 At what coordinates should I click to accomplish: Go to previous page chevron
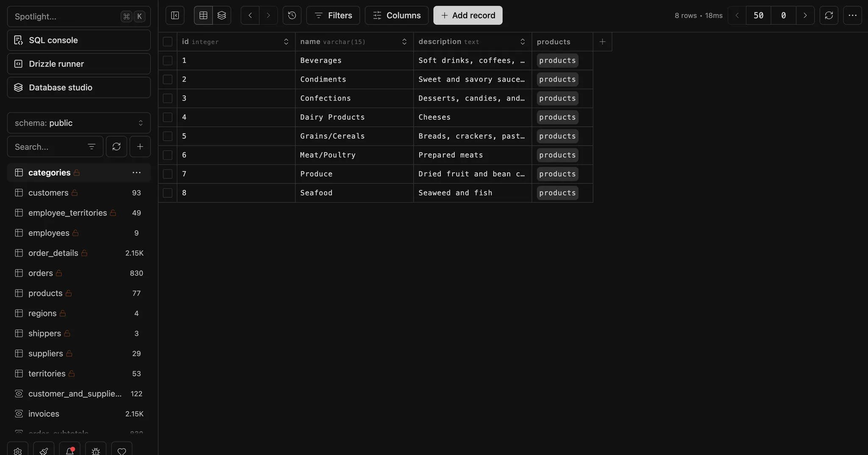[737, 15]
